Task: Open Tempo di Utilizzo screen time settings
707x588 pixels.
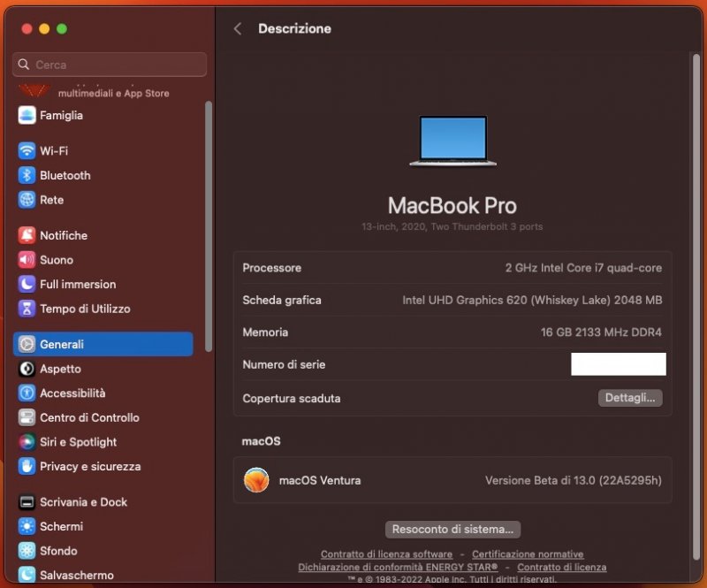Action: point(80,309)
